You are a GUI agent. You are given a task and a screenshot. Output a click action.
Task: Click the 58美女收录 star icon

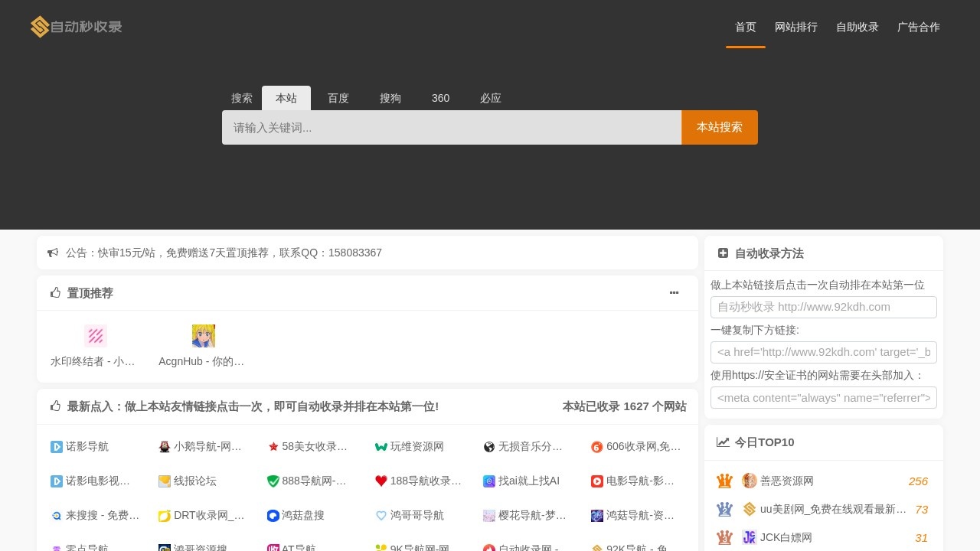273,447
